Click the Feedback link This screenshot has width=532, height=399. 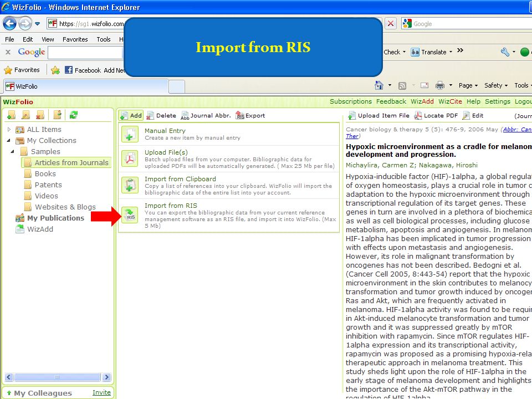tap(391, 101)
